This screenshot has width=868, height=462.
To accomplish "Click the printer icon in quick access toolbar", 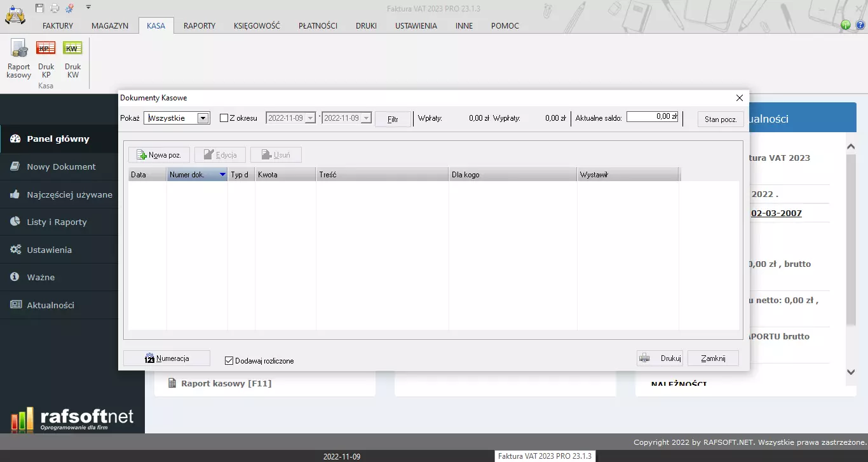I will (55, 8).
